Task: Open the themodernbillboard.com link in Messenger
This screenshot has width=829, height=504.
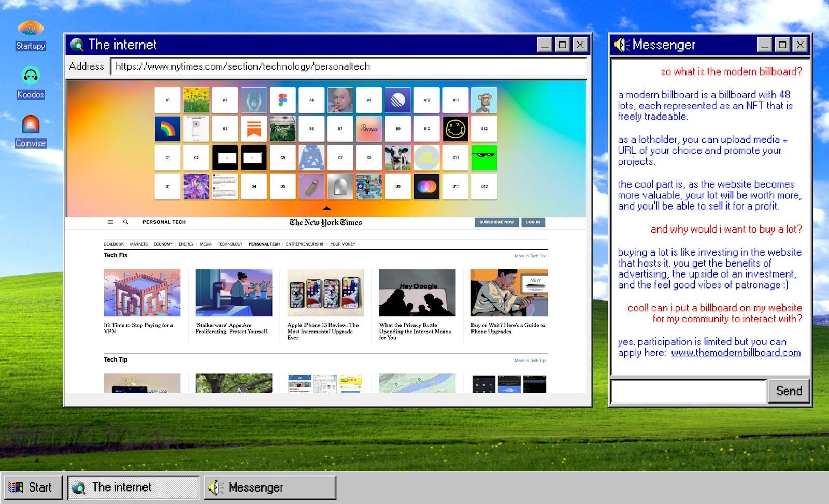Action: click(x=736, y=353)
